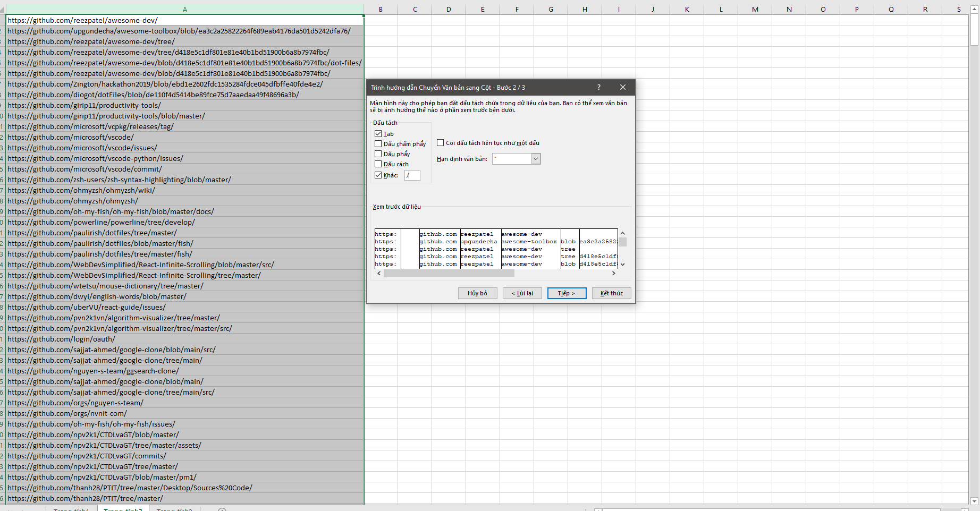Click the preview's left scroll arrow
The image size is (980, 511).
379,274
